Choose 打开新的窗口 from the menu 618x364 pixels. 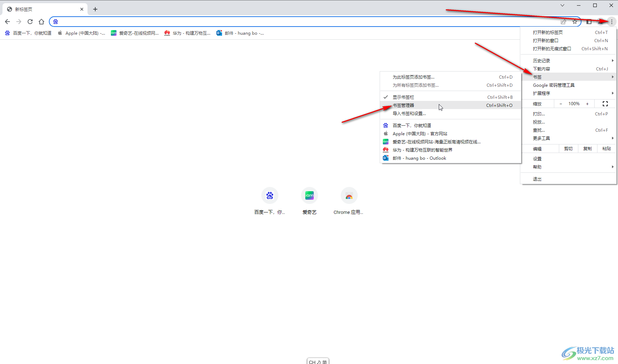[568, 40]
